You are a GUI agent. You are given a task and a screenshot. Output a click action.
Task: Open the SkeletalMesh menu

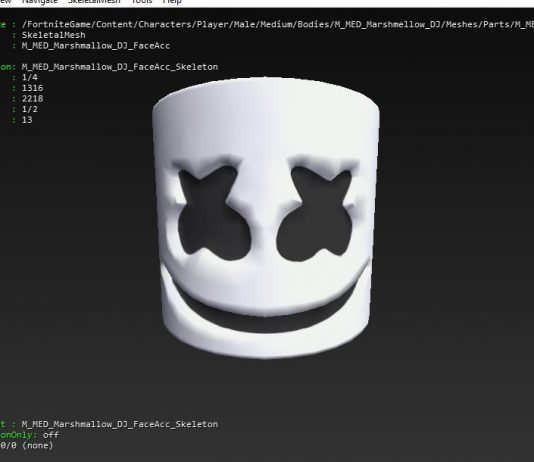tap(94, 2)
